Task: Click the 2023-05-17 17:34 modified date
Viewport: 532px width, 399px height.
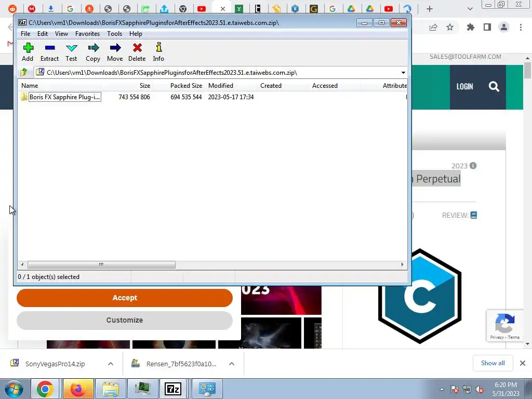Action: coord(231,97)
